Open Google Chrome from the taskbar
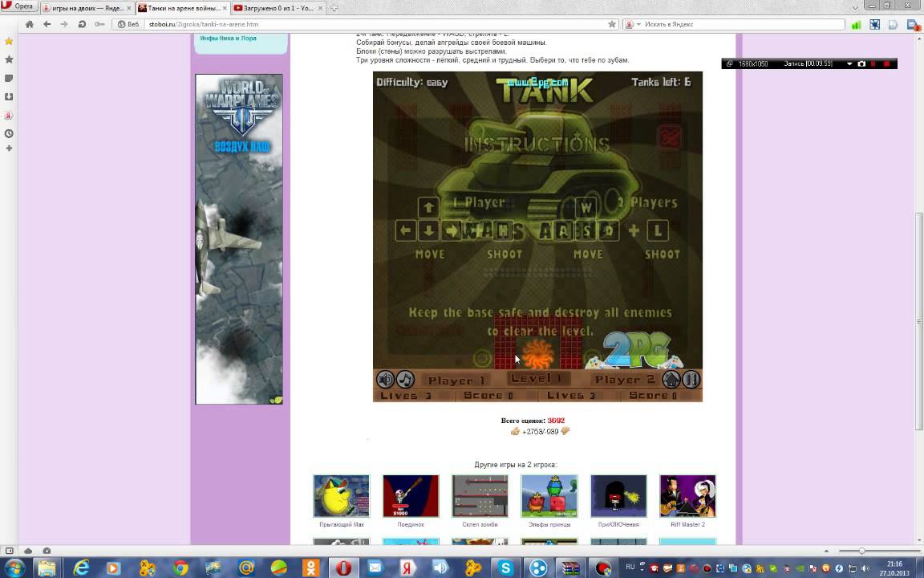Screen dimensions: 924x578 point(180,568)
